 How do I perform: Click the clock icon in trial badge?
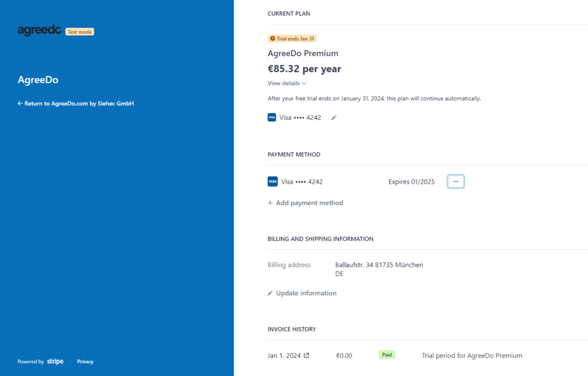click(x=273, y=38)
